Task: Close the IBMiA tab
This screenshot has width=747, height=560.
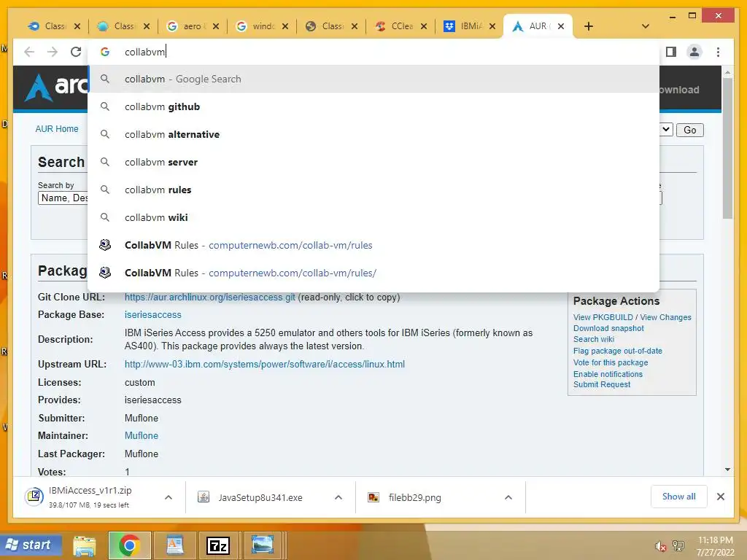Action: tap(492, 26)
